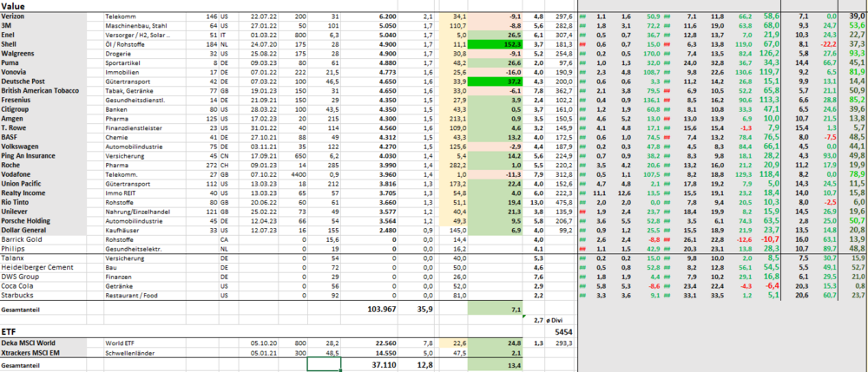Click the Fresenius company cell
Image resolution: width=868 pixels, height=372 pixels.
point(43,100)
